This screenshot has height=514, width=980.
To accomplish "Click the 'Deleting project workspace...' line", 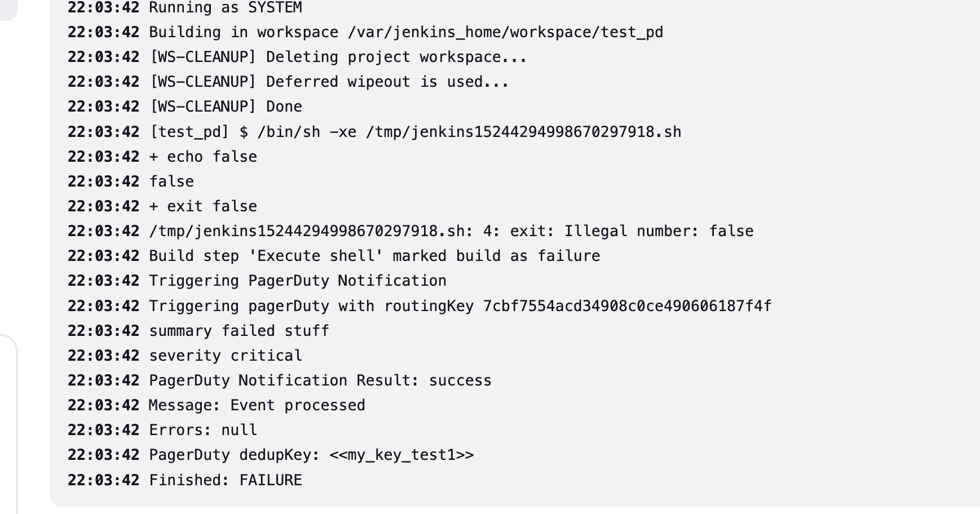I will tap(338, 57).
